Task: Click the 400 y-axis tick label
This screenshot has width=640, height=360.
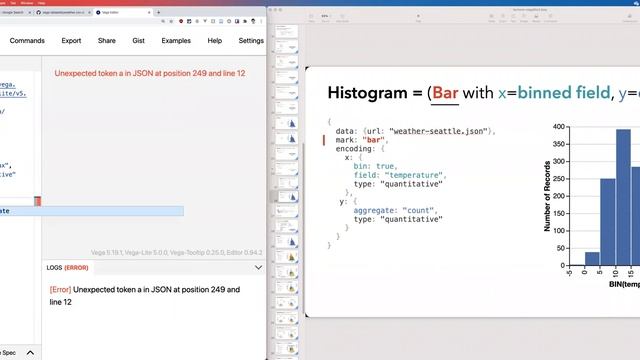Action: 559,127
